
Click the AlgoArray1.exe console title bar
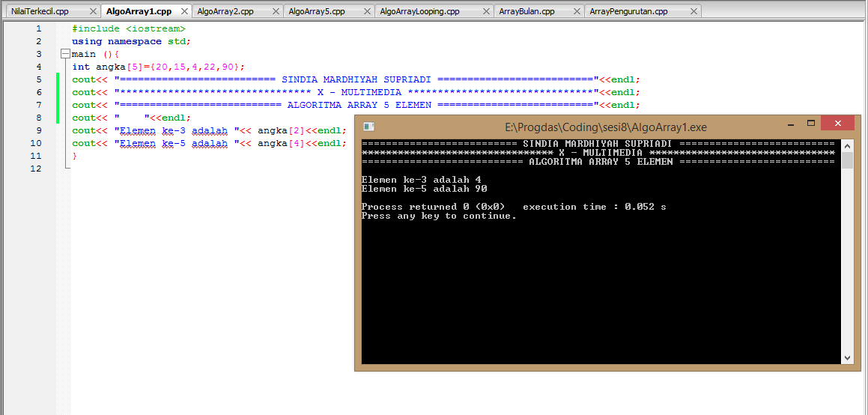606,127
